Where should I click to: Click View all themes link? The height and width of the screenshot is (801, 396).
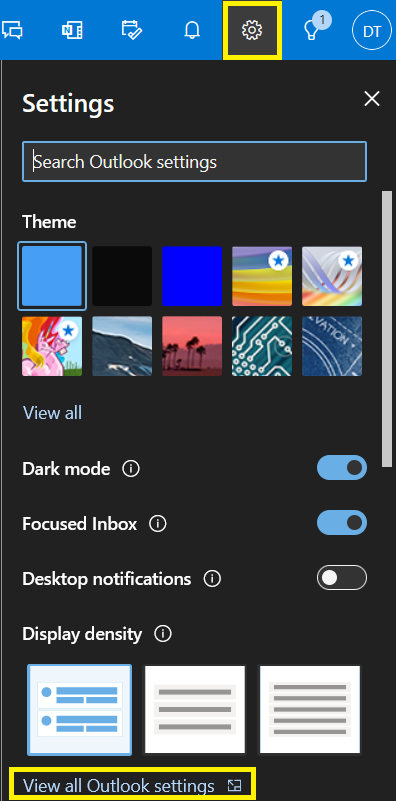52,413
